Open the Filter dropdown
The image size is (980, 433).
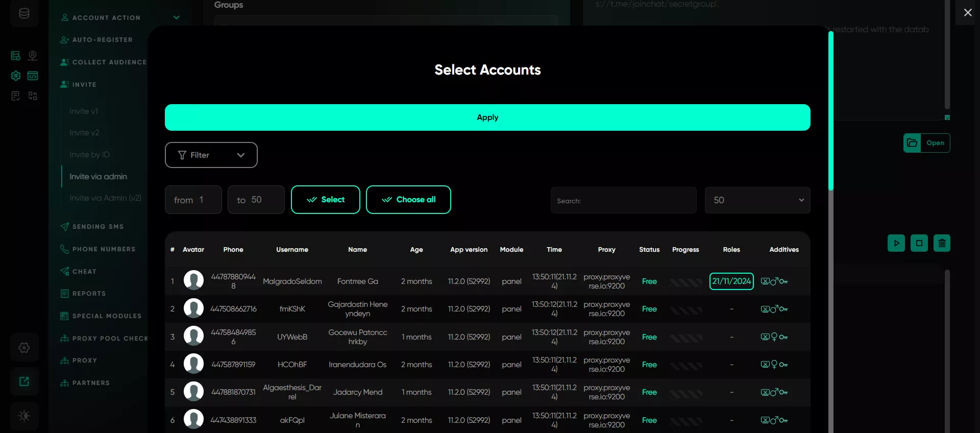211,155
